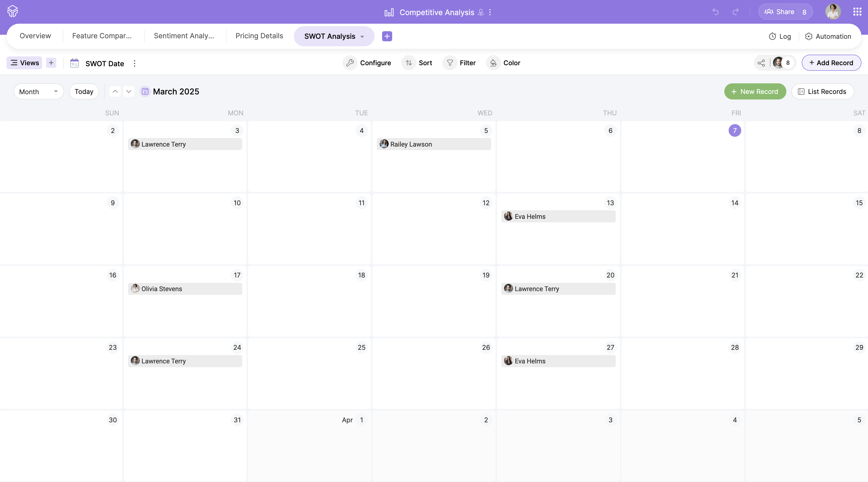Select date 31 in calendar
Image resolution: width=868 pixels, height=482 pixels.
click(237, 420)
